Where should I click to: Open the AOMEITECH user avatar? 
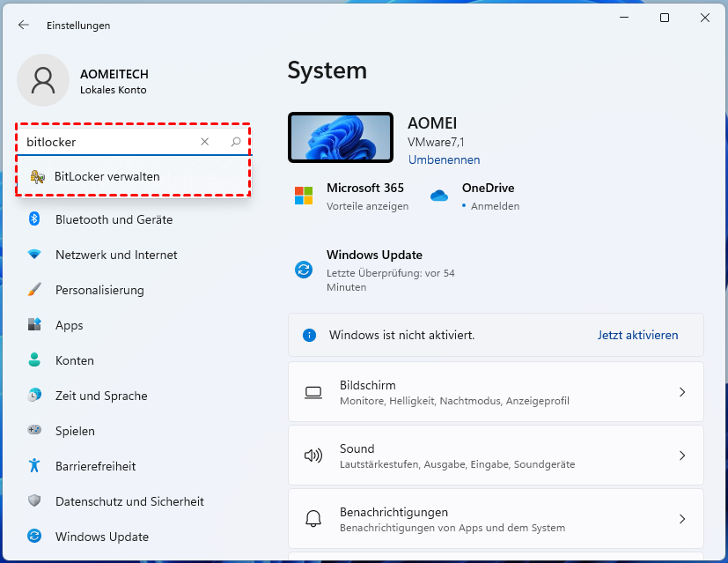click(43, 80)
